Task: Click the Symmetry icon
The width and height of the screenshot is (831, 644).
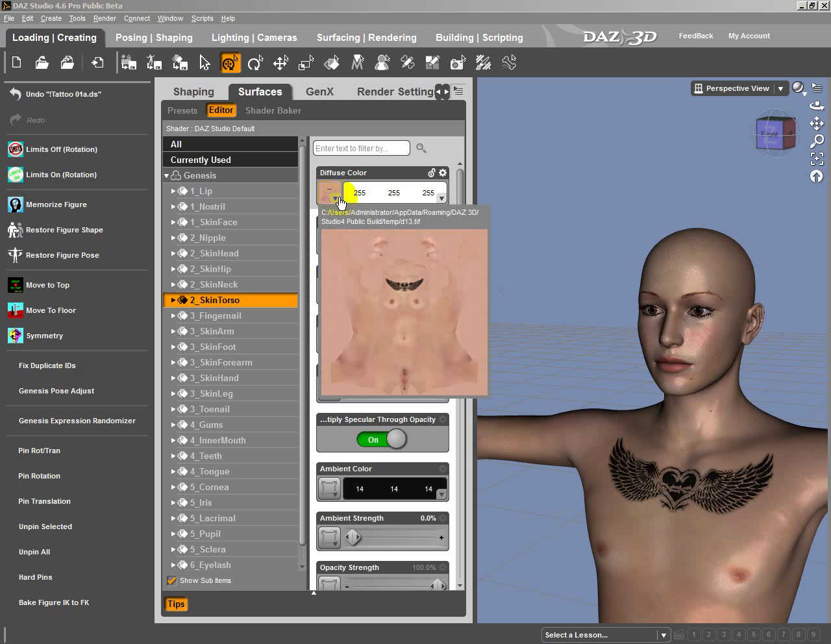Action: (16, 336)
